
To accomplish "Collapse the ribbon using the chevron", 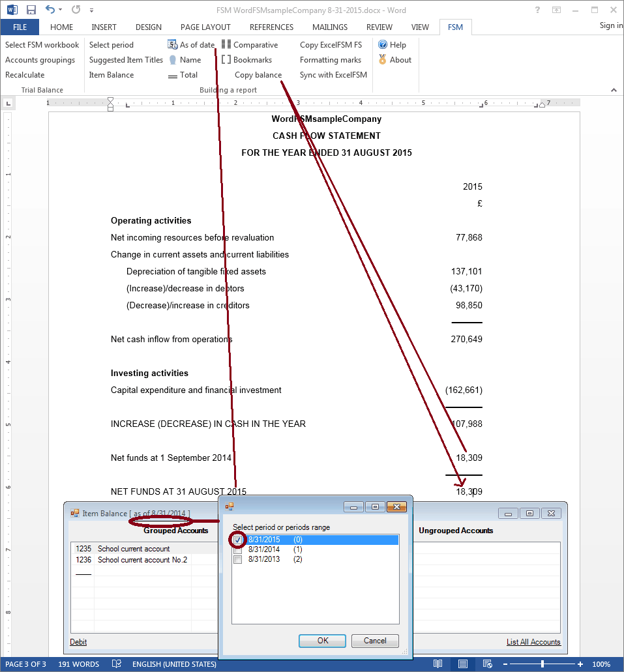I will pos(614,90).
